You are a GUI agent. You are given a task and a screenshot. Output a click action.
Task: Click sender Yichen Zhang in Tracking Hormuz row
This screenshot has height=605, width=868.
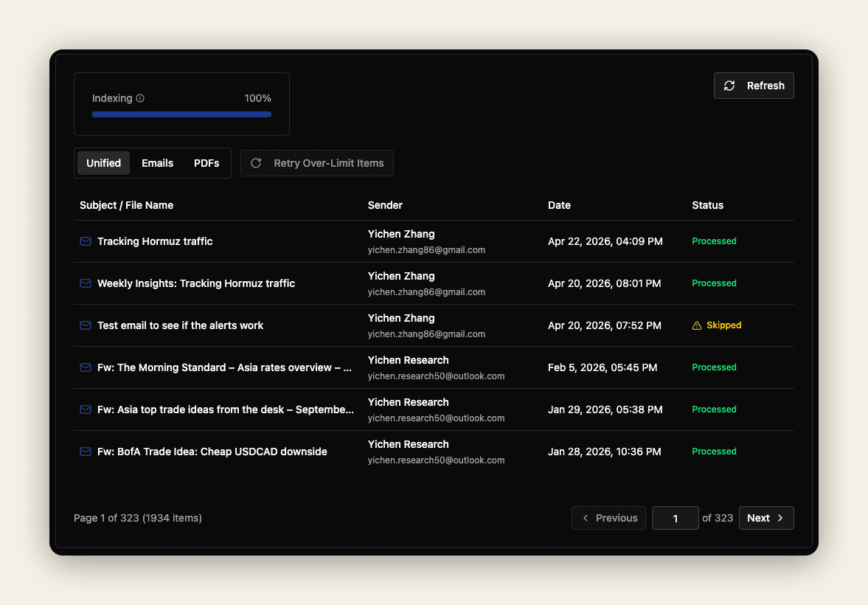point(400,234)
